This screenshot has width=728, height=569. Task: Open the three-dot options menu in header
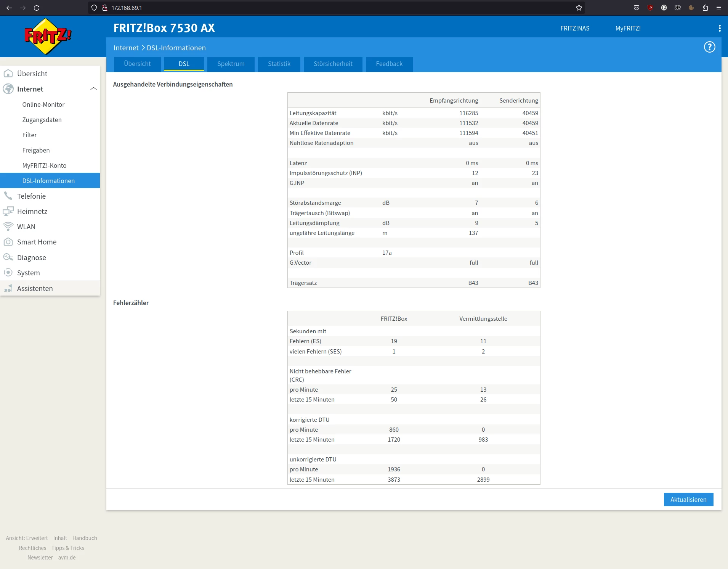[719, 28]
